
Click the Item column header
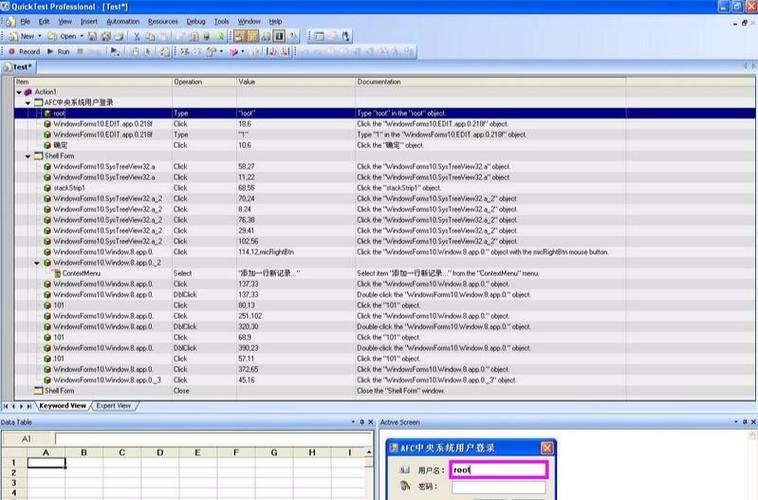click(x=93, y=82)
